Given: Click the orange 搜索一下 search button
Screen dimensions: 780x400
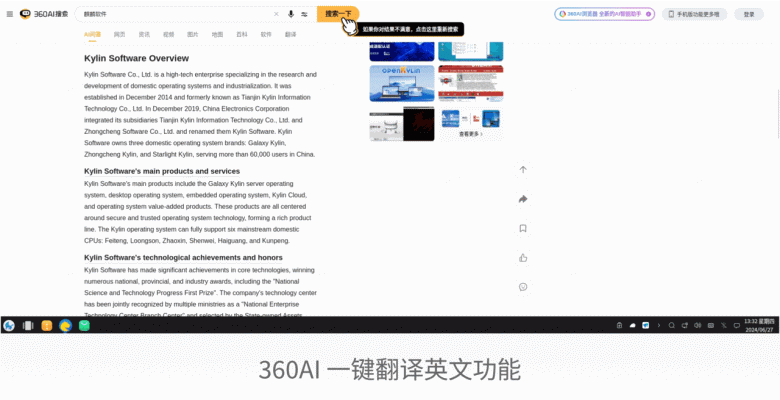Looking at the screenshot, I should (338, 14).
